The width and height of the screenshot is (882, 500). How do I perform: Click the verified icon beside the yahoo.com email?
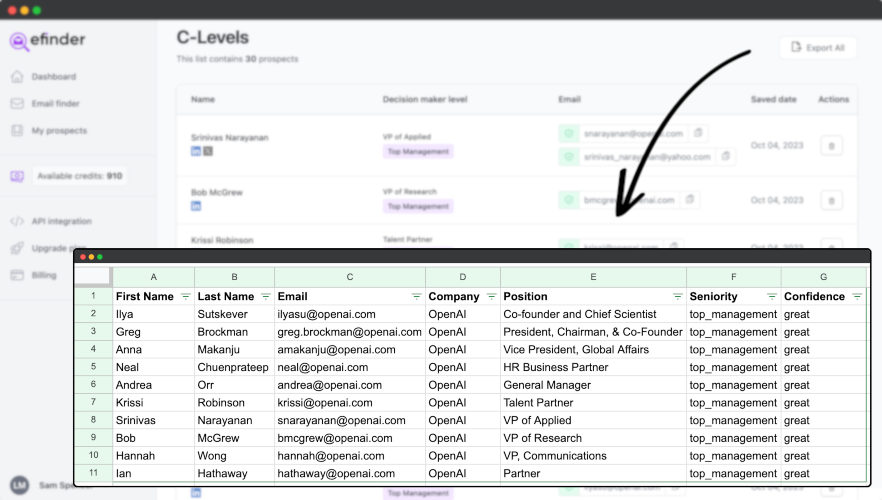click(569, 156)
